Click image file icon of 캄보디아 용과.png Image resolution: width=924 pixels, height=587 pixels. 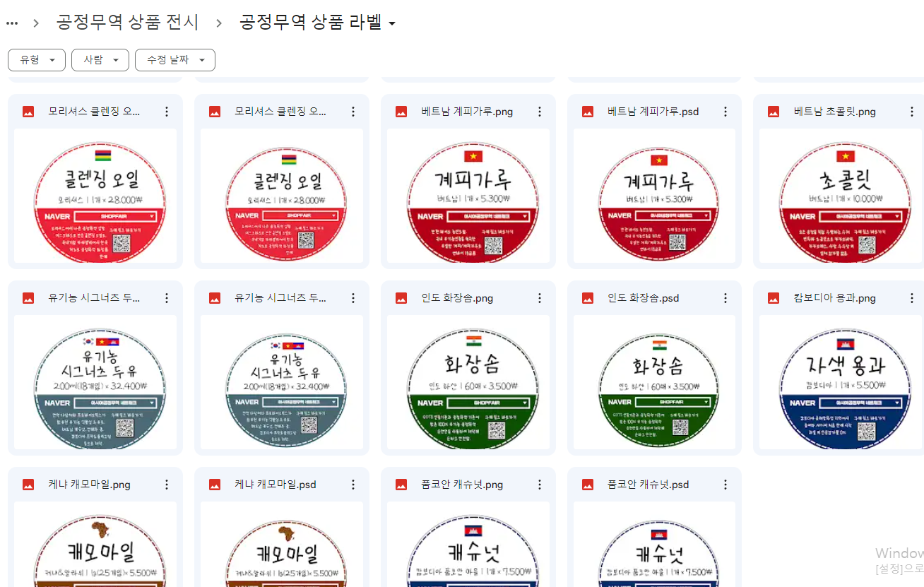774,298
